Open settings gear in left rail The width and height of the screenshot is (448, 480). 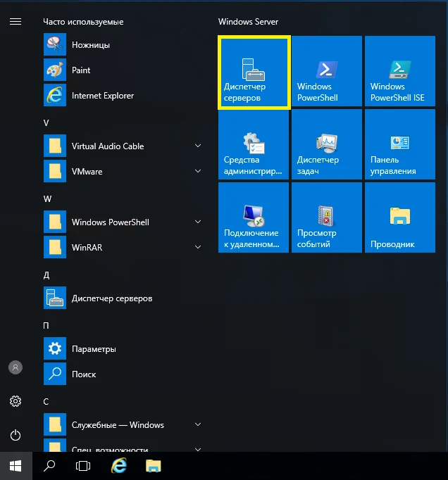[15, 401]
